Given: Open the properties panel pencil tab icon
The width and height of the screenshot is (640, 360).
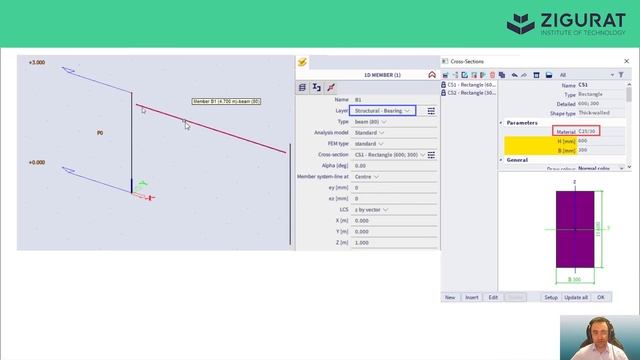Looking at the screenshot, I should click(302, 62).
